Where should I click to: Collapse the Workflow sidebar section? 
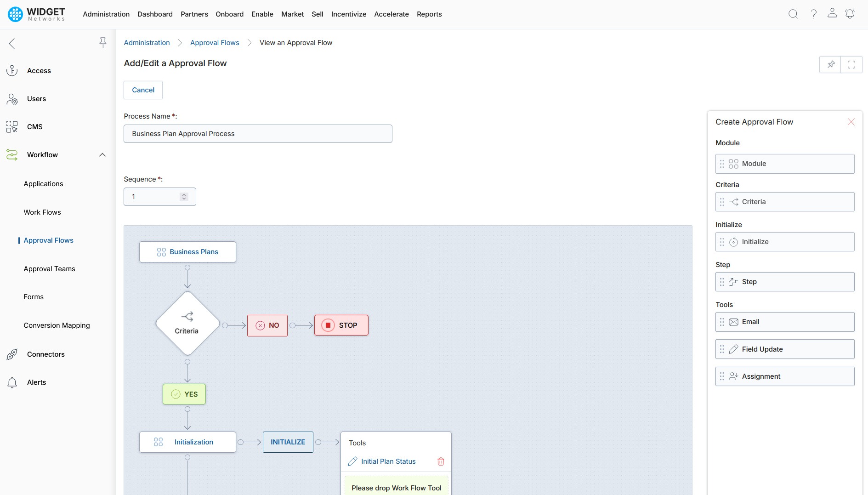click(x=102, y=155)
